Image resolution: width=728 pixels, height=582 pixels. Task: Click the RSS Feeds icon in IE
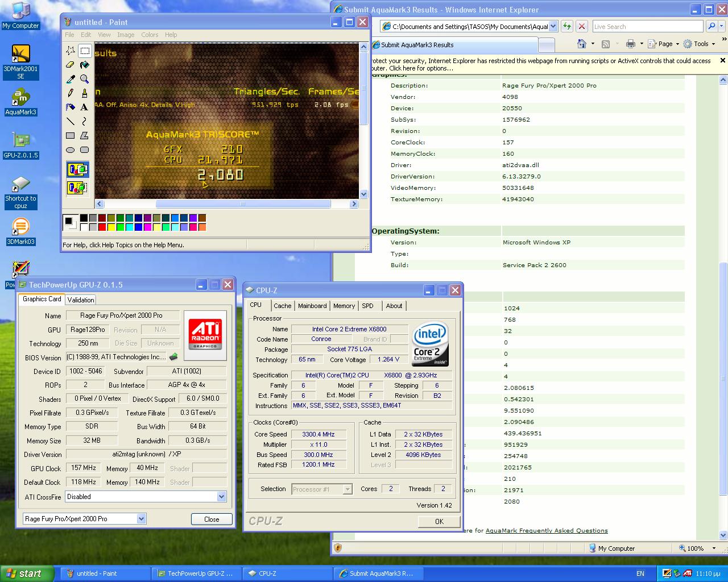pyautogui.click(x=606, y=44)
